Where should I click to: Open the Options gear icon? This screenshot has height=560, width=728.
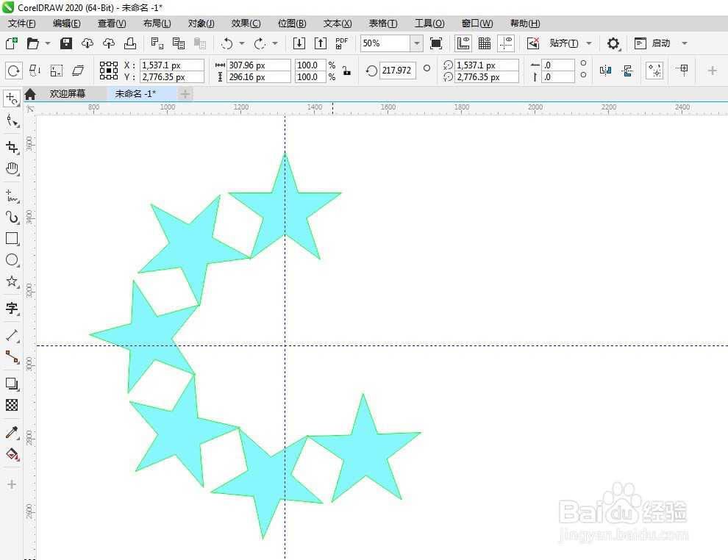[x=613, y=43]
